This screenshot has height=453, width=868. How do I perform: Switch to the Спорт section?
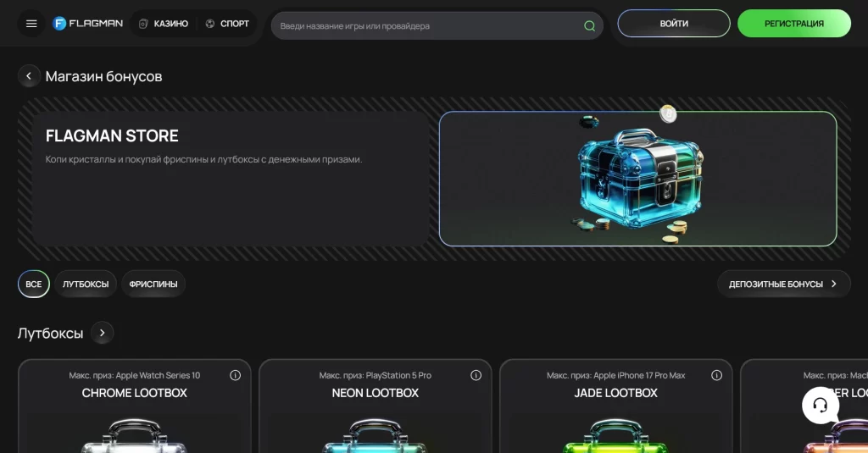coord(226,24)
